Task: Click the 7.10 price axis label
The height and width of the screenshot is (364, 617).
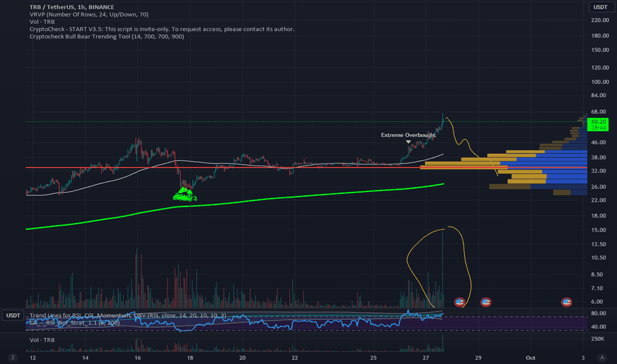Action: tap(597, 289)
